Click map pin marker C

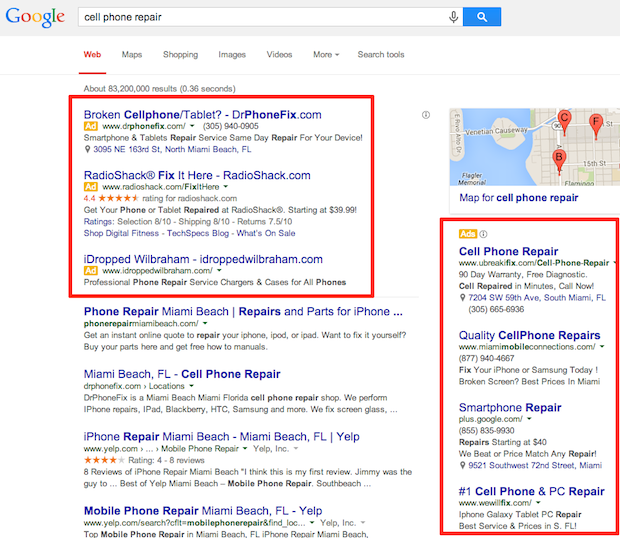tap(564, 118)
